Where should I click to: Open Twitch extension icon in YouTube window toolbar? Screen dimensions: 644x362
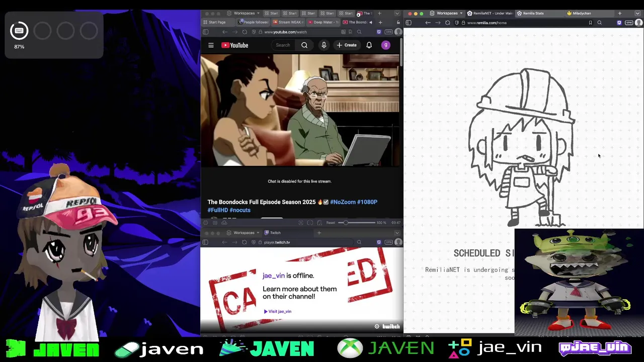tap(379, 32)
